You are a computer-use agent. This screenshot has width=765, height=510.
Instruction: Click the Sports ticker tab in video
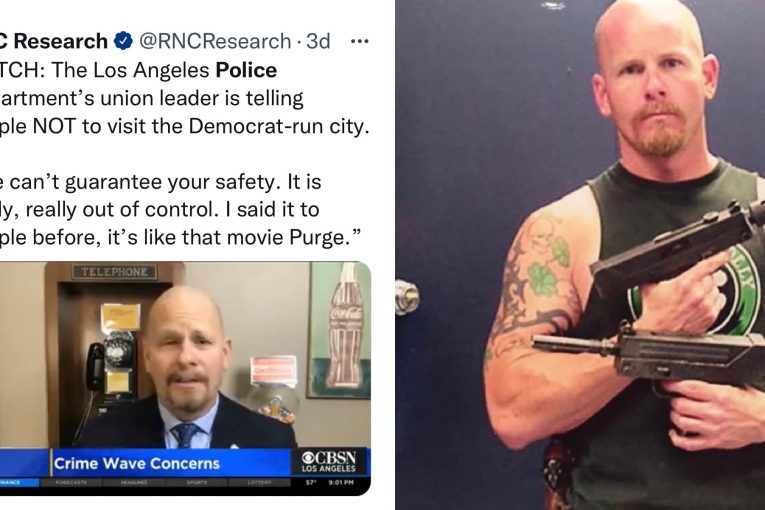pos(197,483)
